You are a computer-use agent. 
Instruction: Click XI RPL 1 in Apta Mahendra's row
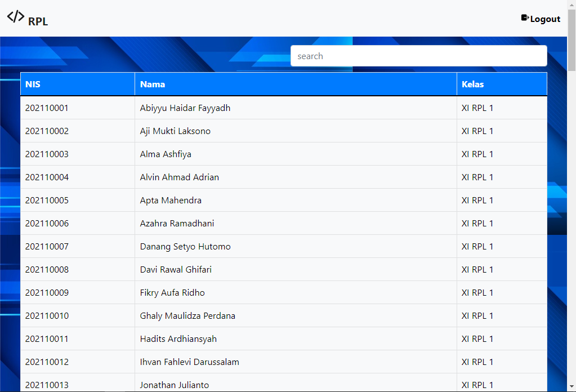[477, 201]
